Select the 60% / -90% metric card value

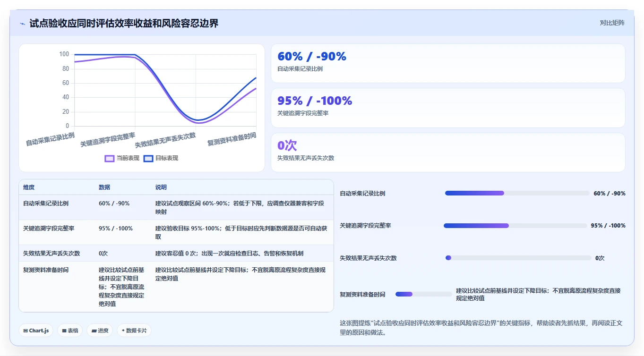(x=312, y=57)
